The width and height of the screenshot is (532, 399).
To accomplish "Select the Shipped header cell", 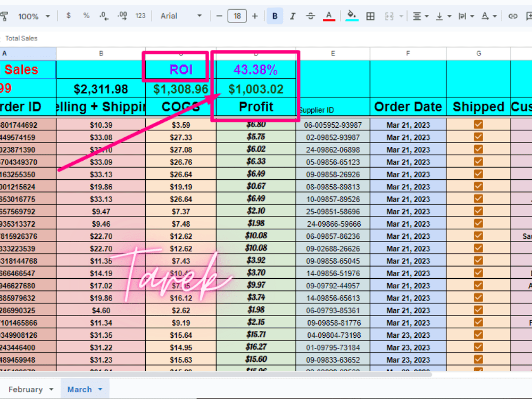I will [x=478, y=106].
